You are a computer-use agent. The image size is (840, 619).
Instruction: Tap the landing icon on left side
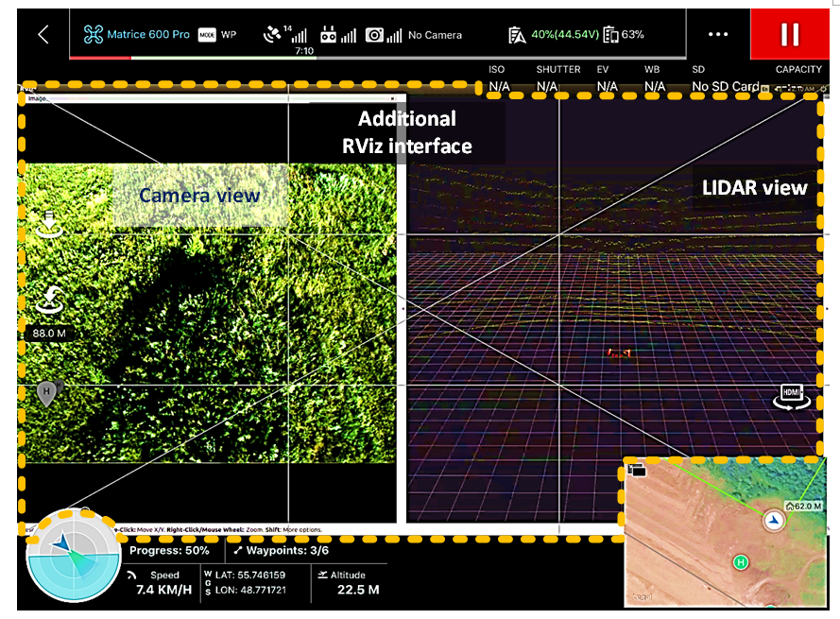49,224
